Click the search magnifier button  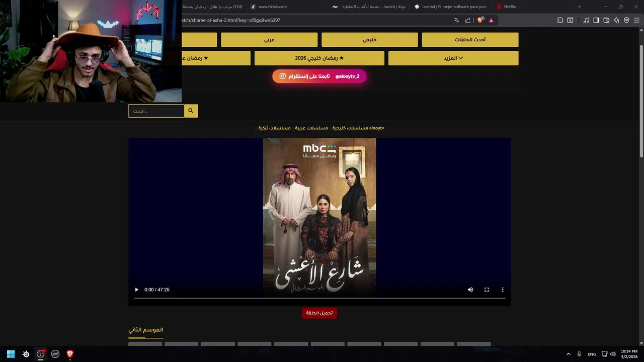[191, 111]
